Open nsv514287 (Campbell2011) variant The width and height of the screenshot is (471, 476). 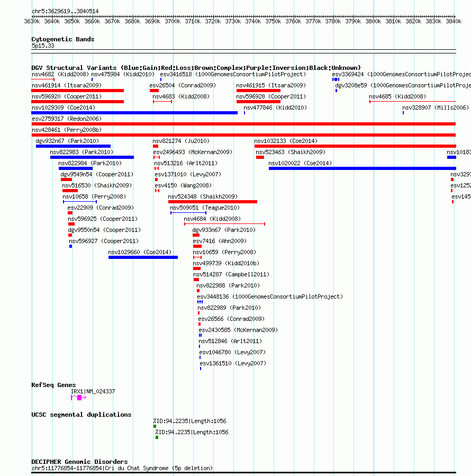point(231,275)
